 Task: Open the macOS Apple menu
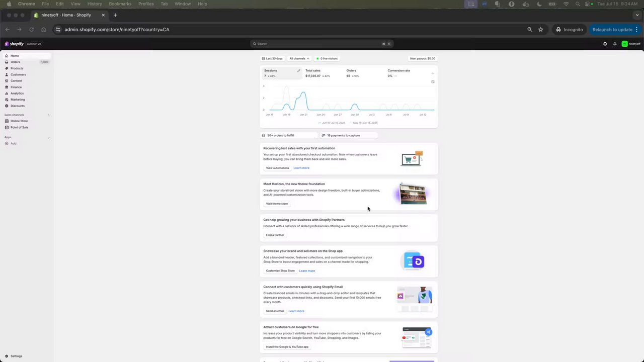tap(9, 4)
